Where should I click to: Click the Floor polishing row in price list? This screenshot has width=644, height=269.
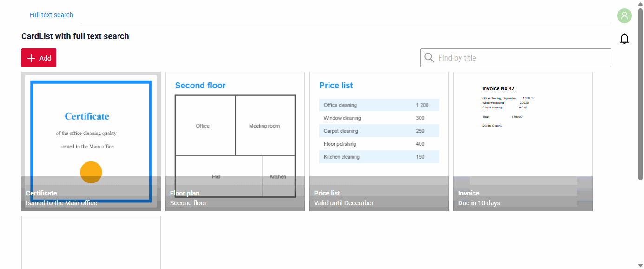pyautogui.click(x=379, y=144)
